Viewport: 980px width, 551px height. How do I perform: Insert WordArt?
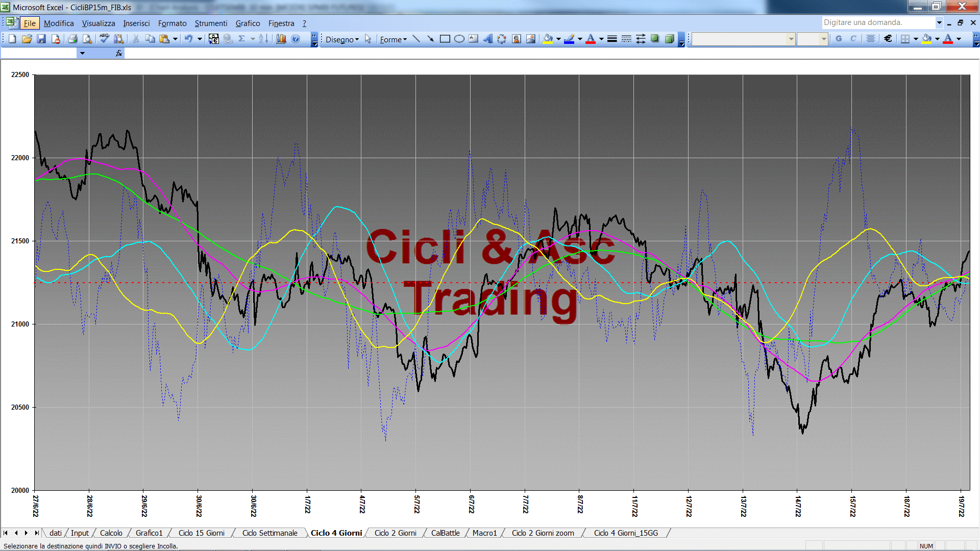coord(488,39)
